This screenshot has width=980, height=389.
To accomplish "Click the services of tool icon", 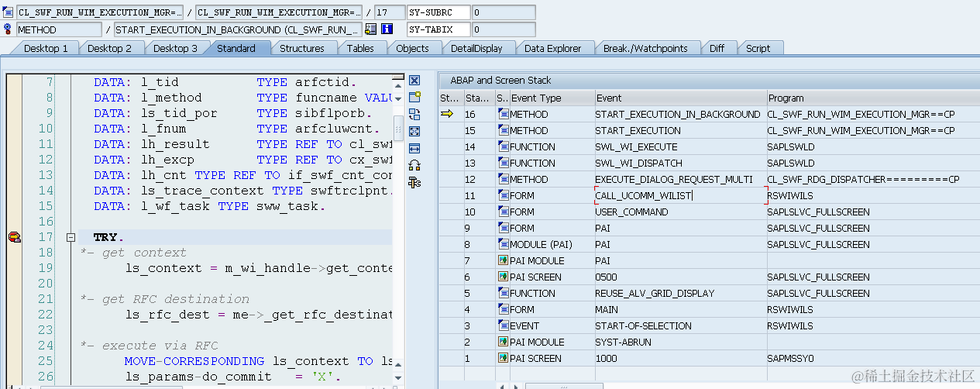I will click(414, 165).
